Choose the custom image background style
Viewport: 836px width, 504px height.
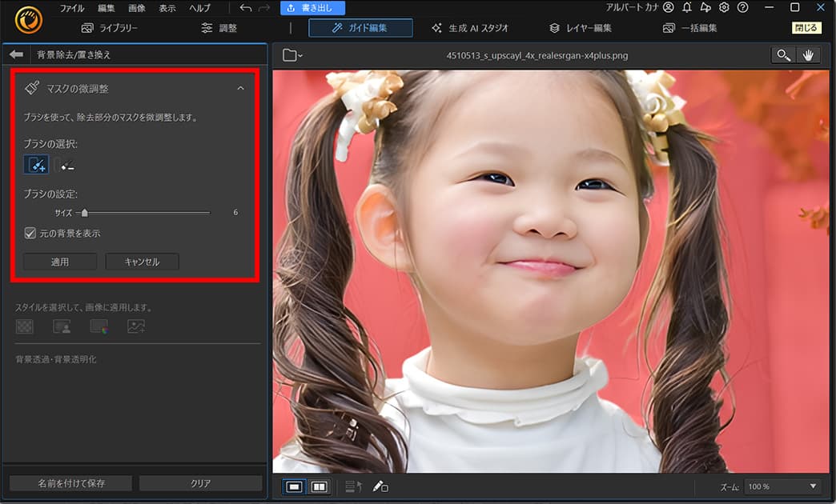[135, 326]
